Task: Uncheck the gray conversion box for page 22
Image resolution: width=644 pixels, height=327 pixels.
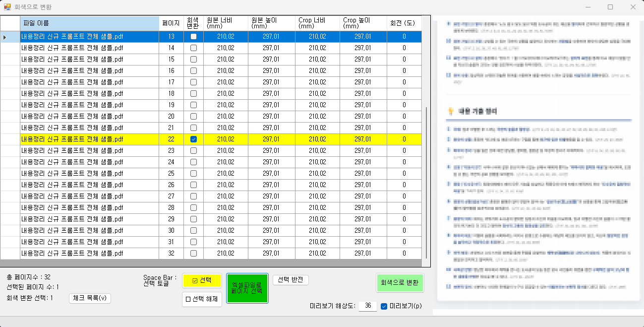Action: pos(193,139)
